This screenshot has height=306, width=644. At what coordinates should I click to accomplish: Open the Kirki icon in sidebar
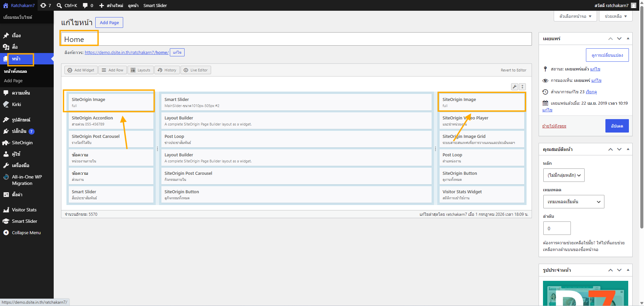(6, 104)
